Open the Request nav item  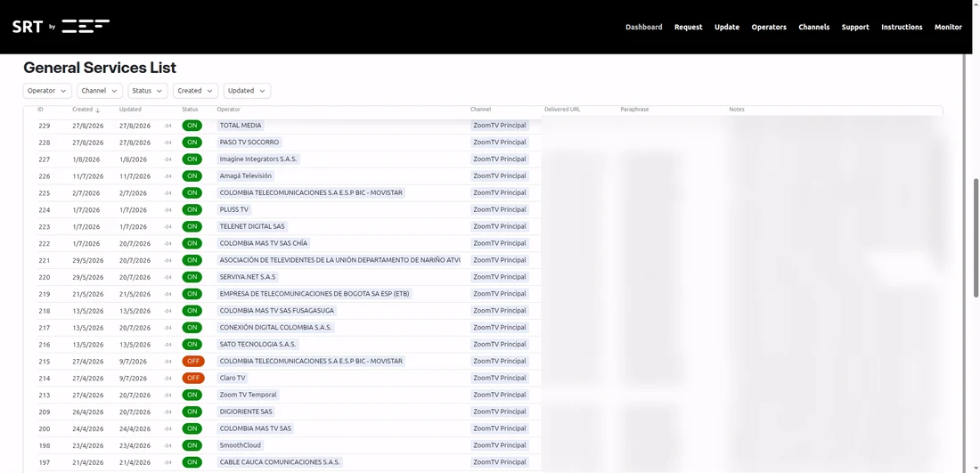tap(688, 27)
